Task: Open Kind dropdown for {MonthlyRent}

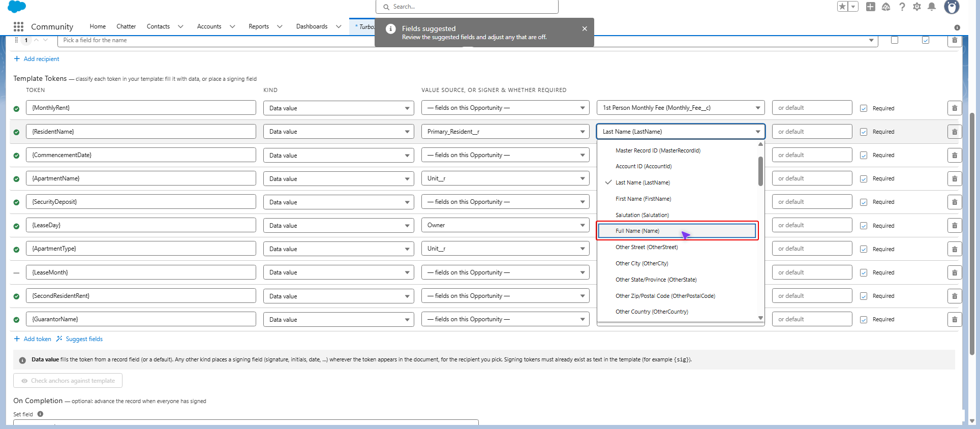Action: pos(338,108)
